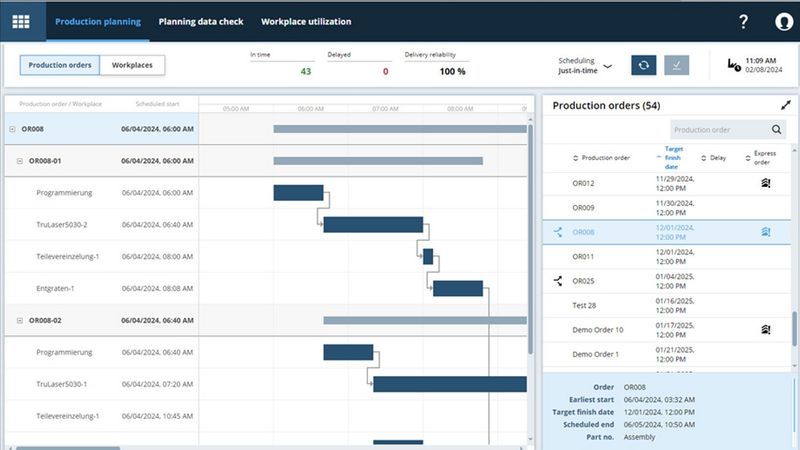This screenshot has height=450, width=800.
Task: Switch view to Workplaces toggle
Action: click(x=132, y=65)
